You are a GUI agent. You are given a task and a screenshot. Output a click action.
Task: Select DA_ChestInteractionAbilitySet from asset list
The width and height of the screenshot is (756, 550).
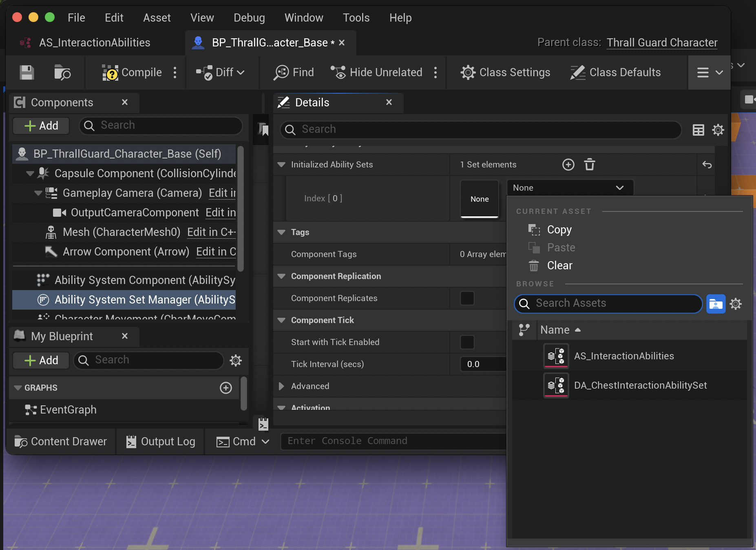click(x=640, y=385)
